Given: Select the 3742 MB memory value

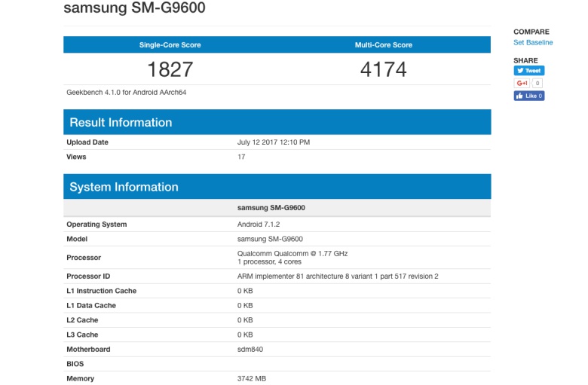Looking at the screenshot, I should tap(252, 379).
